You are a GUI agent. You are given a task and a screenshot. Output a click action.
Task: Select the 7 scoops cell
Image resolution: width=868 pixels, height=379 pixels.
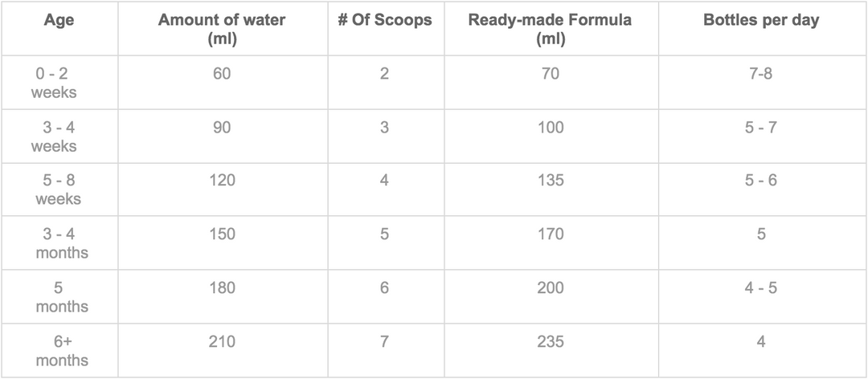coord(384,342)
